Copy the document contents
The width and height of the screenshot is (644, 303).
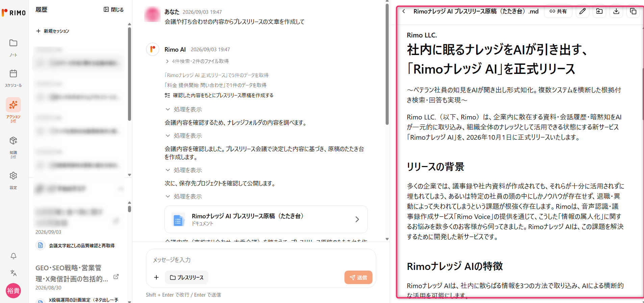point(633,11)
